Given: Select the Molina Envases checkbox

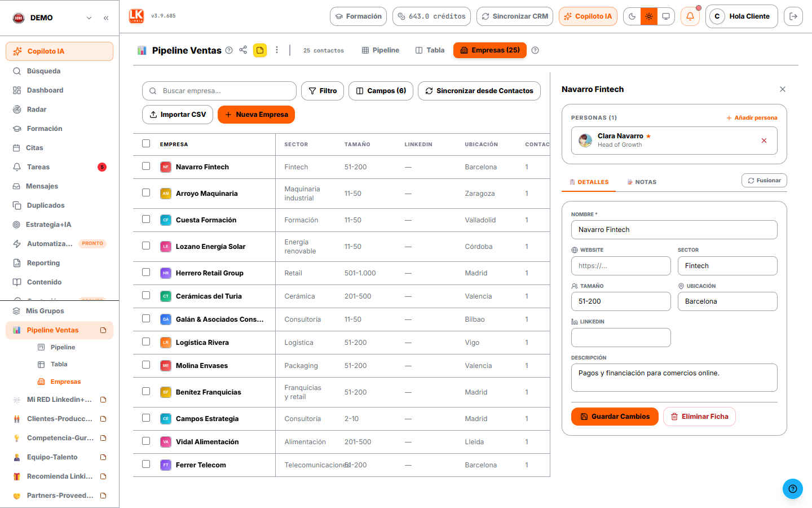Looking at the screenshot, I should 146,365.
